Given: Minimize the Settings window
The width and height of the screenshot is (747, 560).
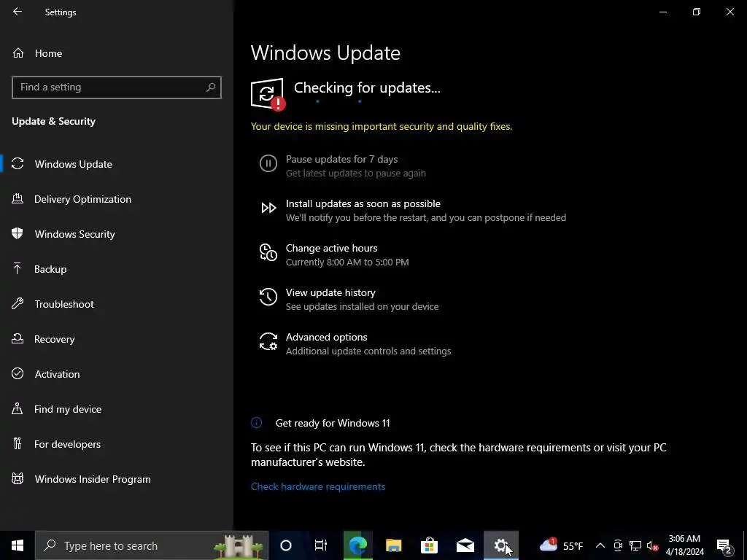Looking at the screenshot, I should tap(663, 12).
